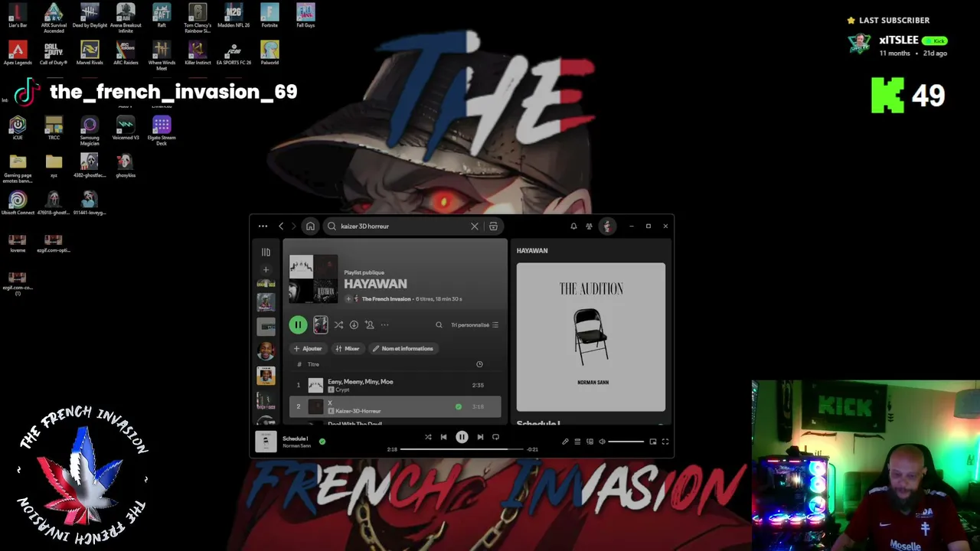Screen dimensions: 980x551
Task: Open 'Schedule I' title in the player bar
Action: [296, 439]
